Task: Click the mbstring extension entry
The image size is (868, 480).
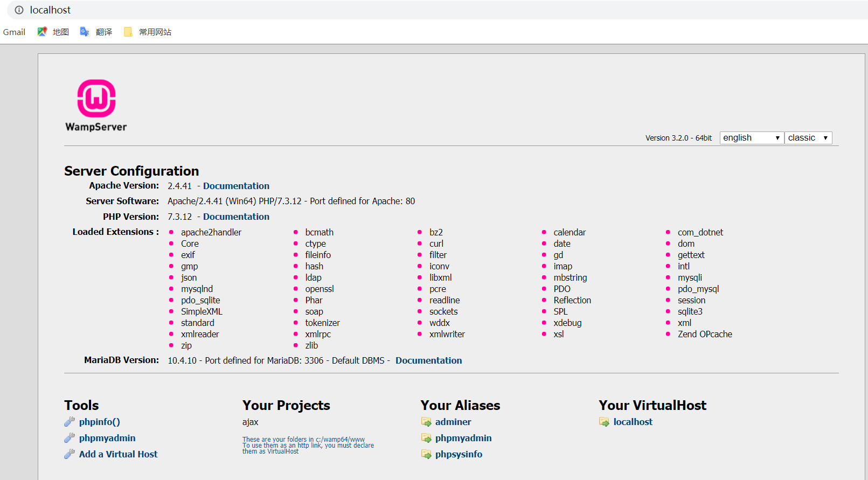Action: pyautogui.click(x=570, y=277)
